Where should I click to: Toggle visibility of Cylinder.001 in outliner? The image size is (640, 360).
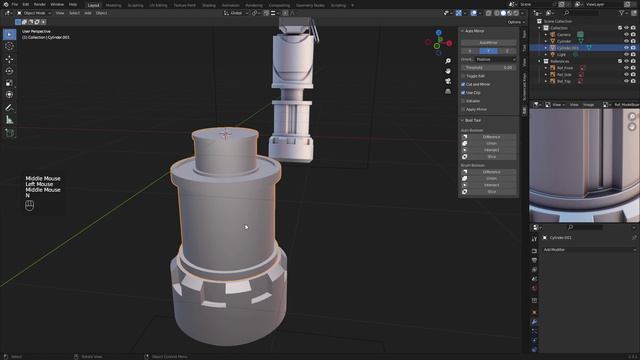(x=626, y=48)
